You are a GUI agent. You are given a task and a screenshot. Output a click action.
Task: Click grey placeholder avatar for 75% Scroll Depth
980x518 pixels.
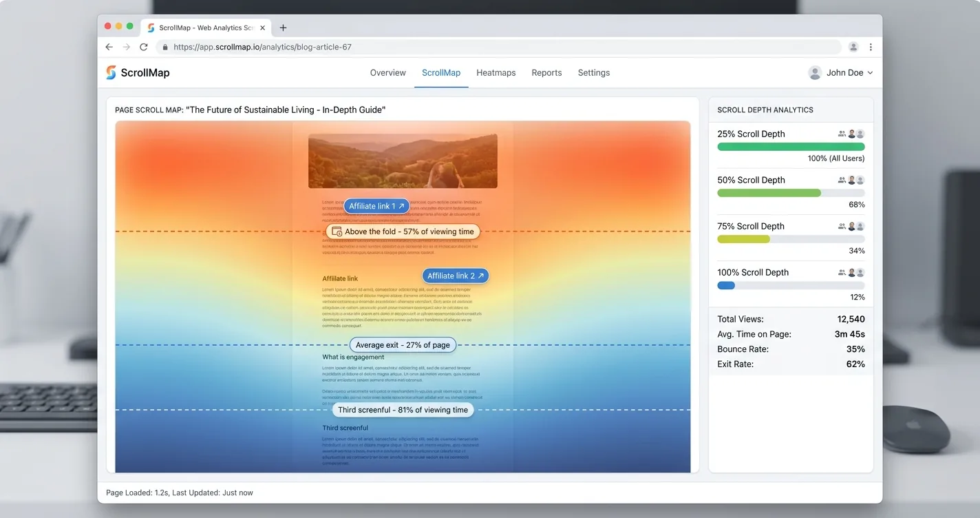pyautogui.click(x=860, y=226)
